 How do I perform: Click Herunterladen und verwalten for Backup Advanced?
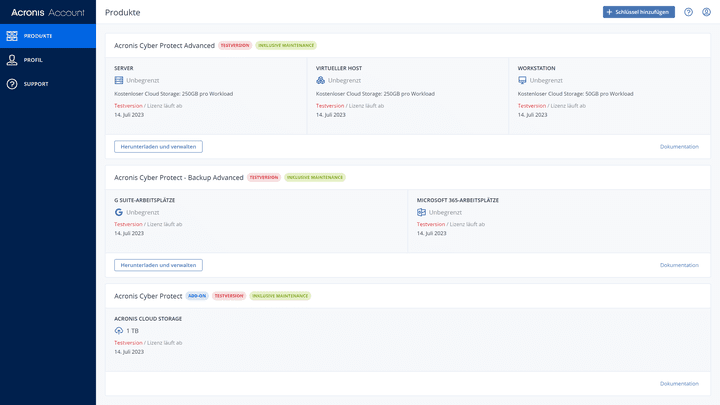pyautogui.click(x=158, y=265)
